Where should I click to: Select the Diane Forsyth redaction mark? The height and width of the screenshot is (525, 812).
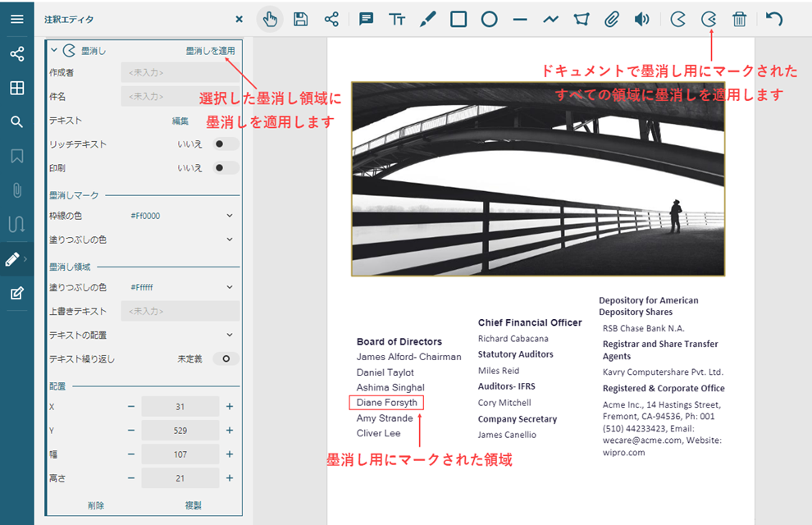point(386,402)
